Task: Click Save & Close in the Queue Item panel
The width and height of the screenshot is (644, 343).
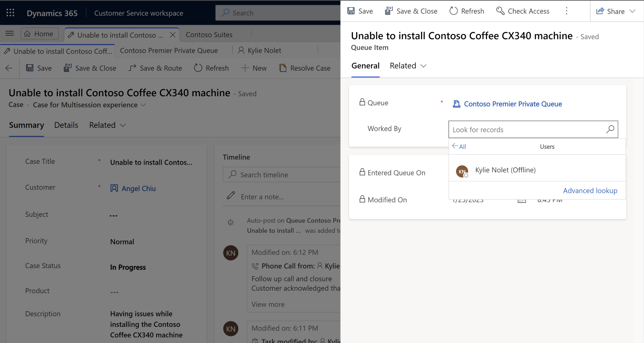Action: pos(411,11)
